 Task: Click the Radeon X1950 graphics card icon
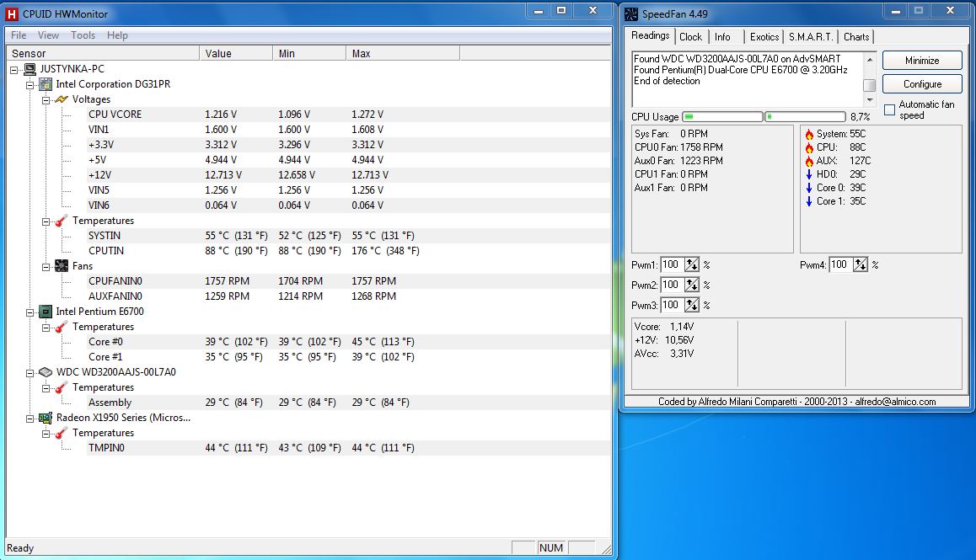click(46, 419)
